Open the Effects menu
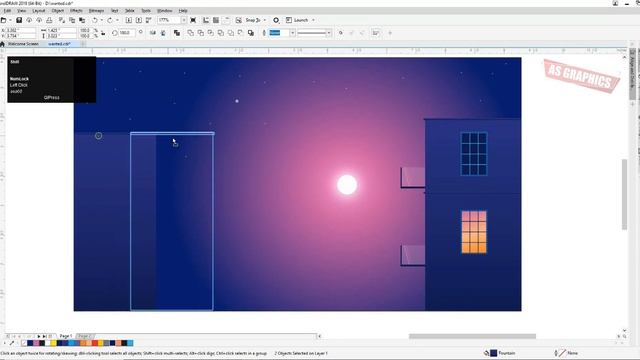Screen dimensions: 640x360 (76, 11)
